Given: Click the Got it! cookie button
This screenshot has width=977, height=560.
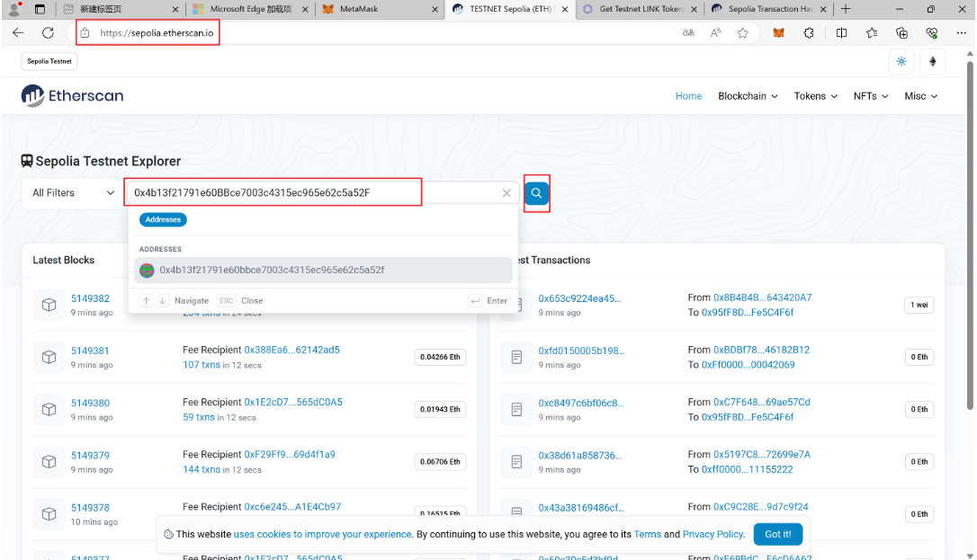Looking at the screenshot, I should 777,534.
